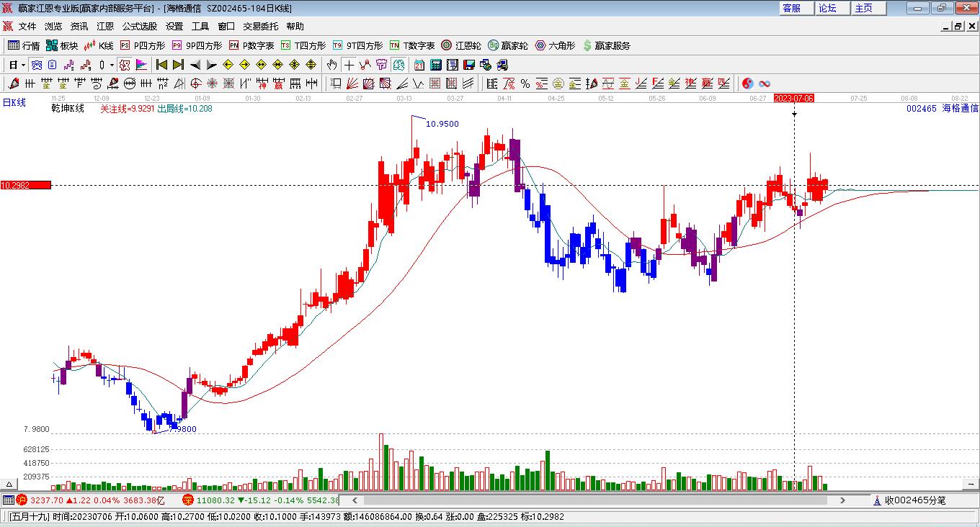Open the candlestick style dropdown arrow
The image size is (980, 527).
tap(112, 65)
